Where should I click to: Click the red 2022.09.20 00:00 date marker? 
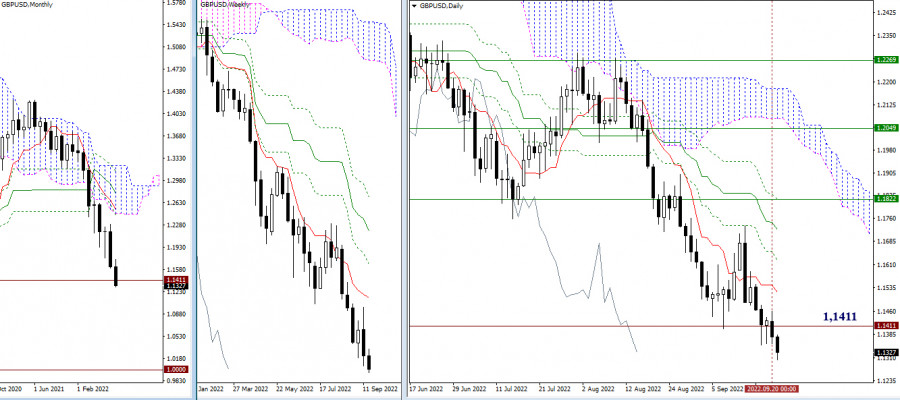pos(771,389)
